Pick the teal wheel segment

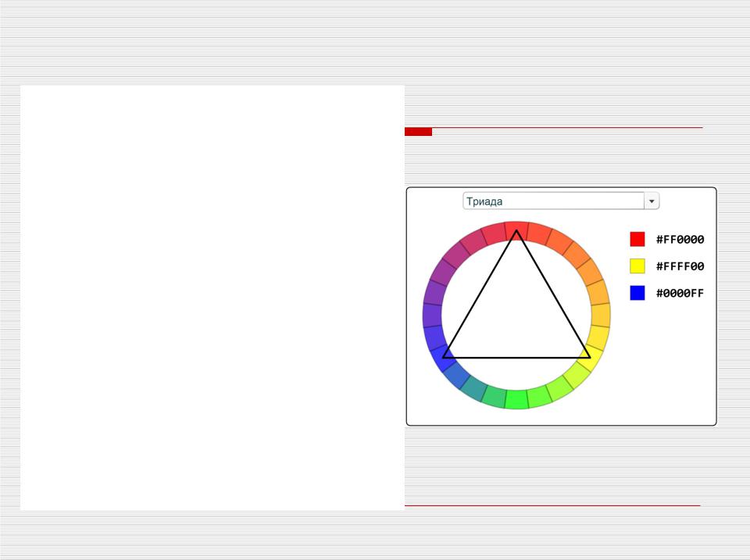point(474,388)
